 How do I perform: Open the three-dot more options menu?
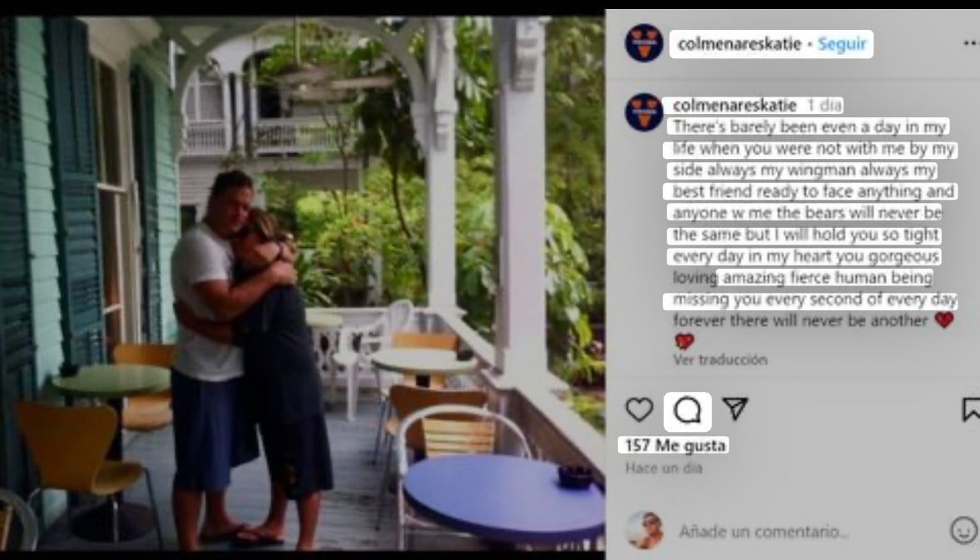(971, 43)
